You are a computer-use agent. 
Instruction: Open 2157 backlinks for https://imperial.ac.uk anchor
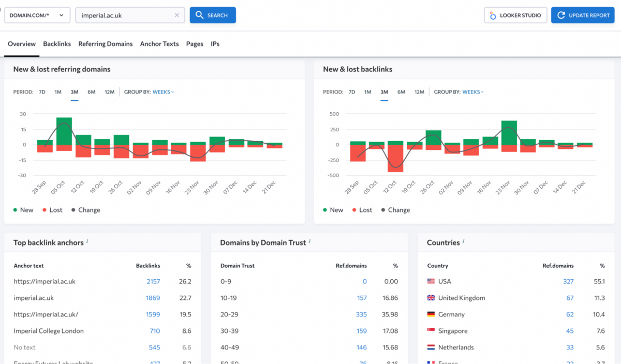click(153, 281)
